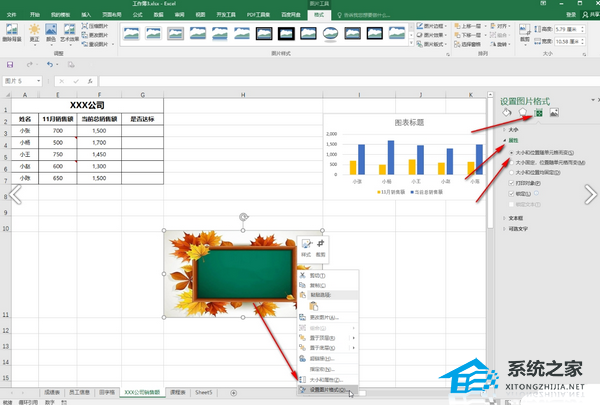Click the Style icon in the mini toolbar
This screenshot has width=600, height=405.
(x=306, y=248)
